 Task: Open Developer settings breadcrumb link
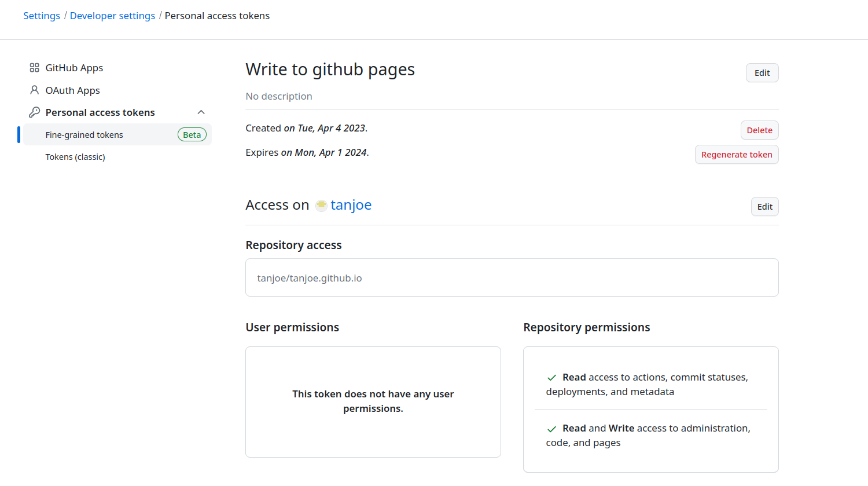[x=112, y=16]
